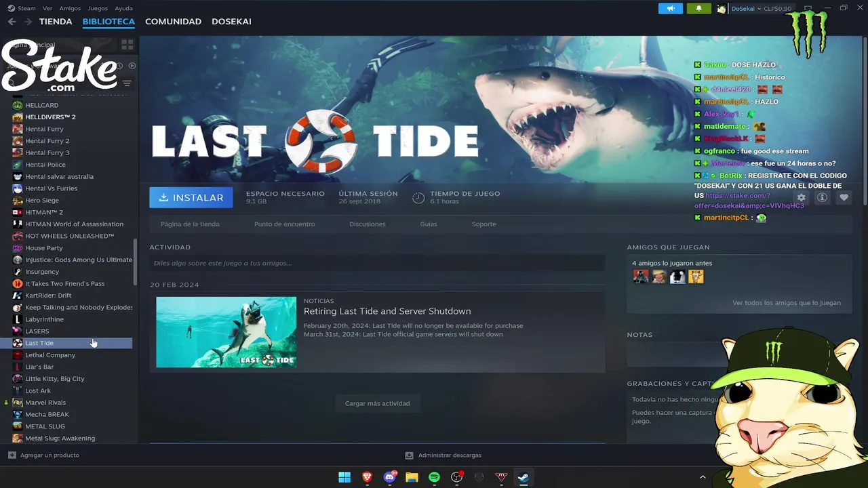Go to the TIENDA section
The height and width of the screenshot is (488, 868).
pyautogui.click(x=56, y=22)
